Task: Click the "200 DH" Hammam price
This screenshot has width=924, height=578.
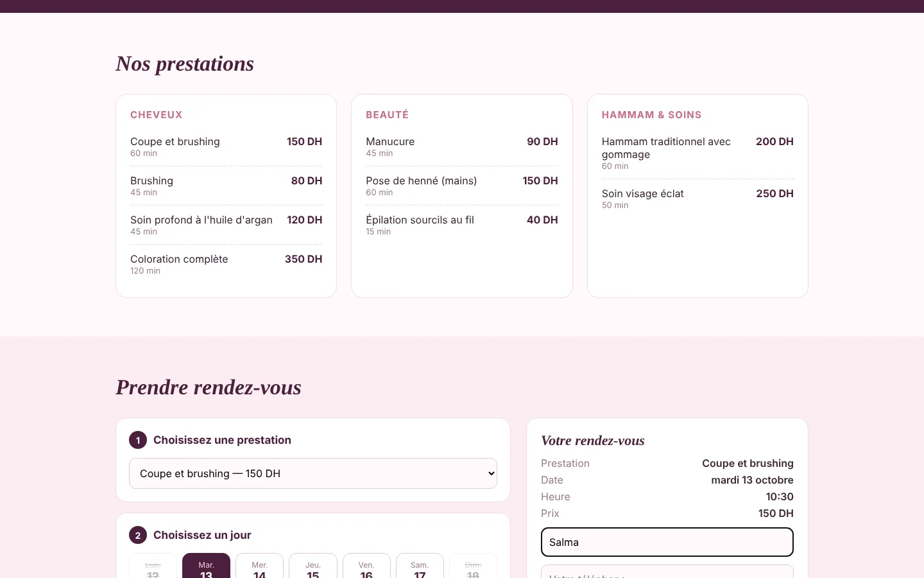Action: (774, 141)
